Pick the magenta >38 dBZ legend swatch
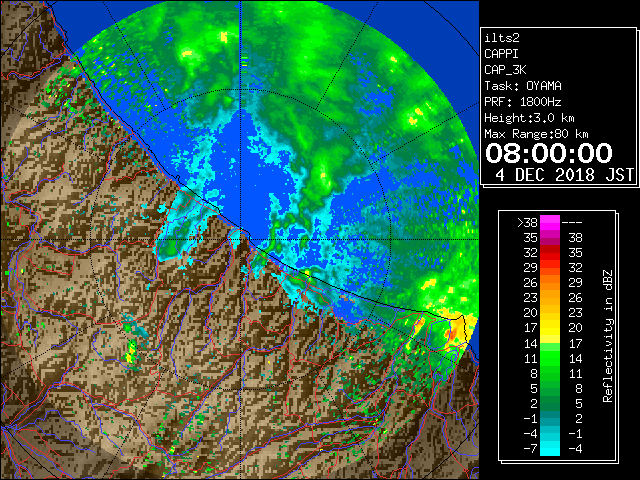640x480 pixels. (550, 222)
